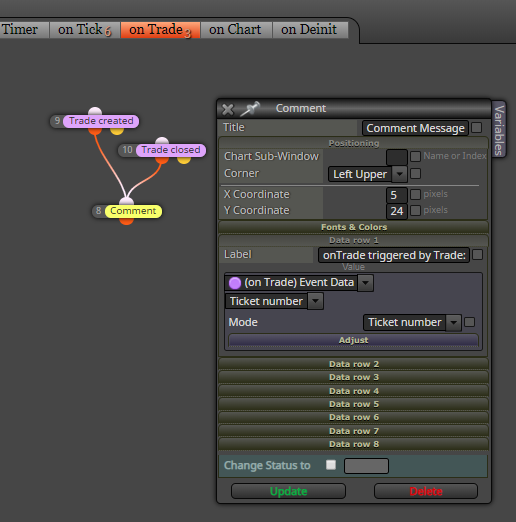
Task: Expand Data row 3
Action: [x=354, y=377]
